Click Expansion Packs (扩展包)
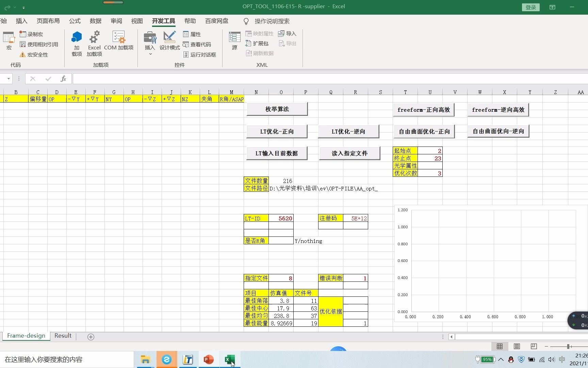The height and width of the screenshot is (368, 588). coord(257,44)
